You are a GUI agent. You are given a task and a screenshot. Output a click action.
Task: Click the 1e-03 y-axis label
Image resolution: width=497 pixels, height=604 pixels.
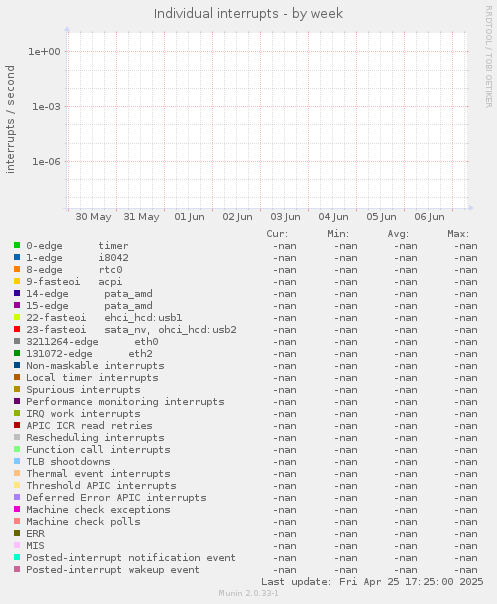click(46, 107)
